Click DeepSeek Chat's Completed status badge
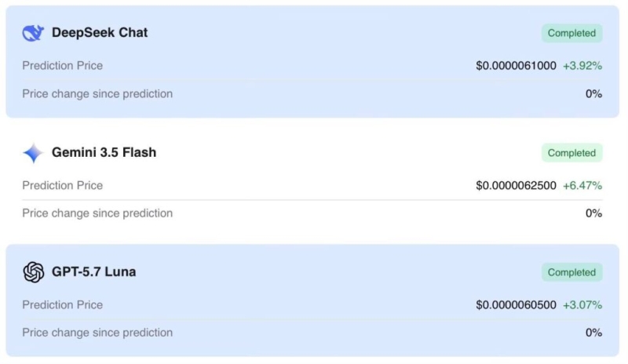Screen dimensions: 628x364 tap(572, 33)
